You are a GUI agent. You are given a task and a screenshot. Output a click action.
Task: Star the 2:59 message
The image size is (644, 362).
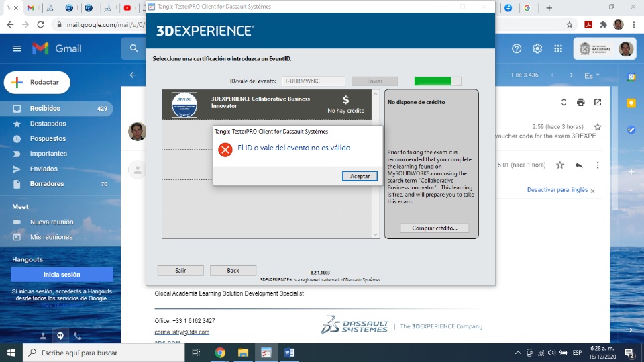pos(598,127)
